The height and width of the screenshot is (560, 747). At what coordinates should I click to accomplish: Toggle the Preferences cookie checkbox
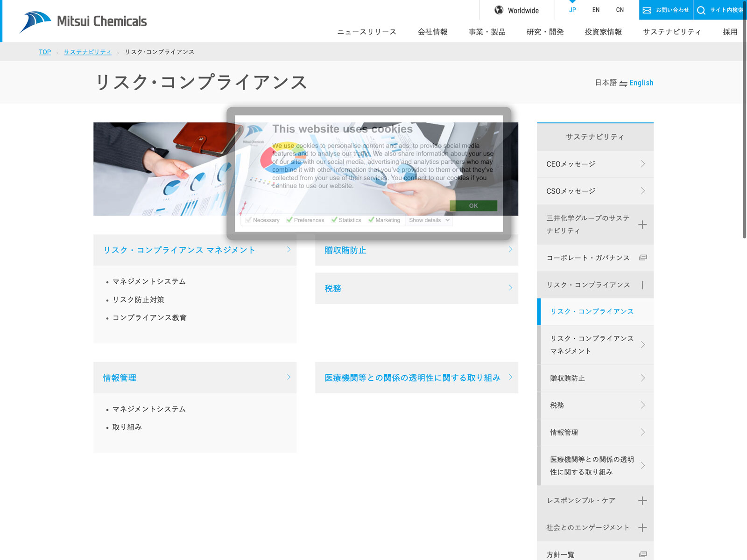point(290,220)
